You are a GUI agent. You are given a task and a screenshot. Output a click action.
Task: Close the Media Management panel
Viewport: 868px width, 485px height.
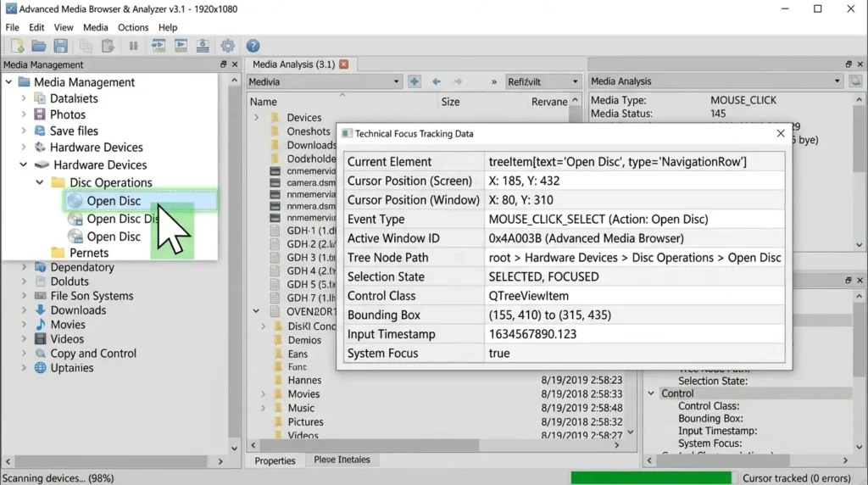235,64
